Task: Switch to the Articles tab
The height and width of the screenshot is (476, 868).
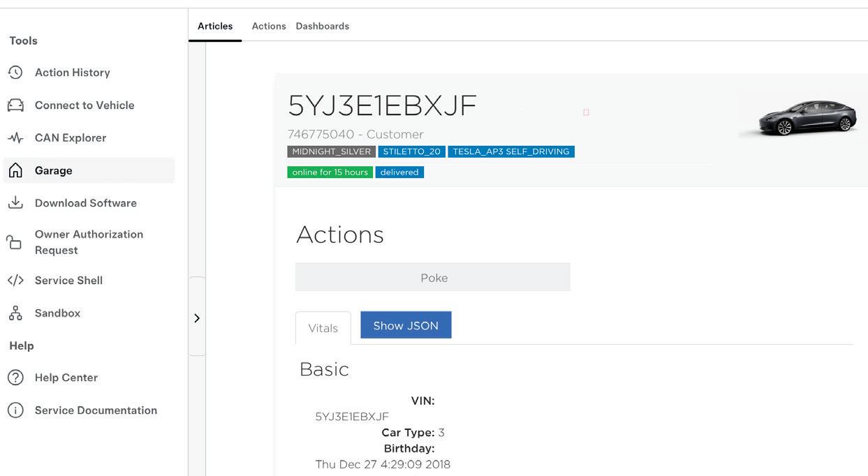Action: click(215, 26)
